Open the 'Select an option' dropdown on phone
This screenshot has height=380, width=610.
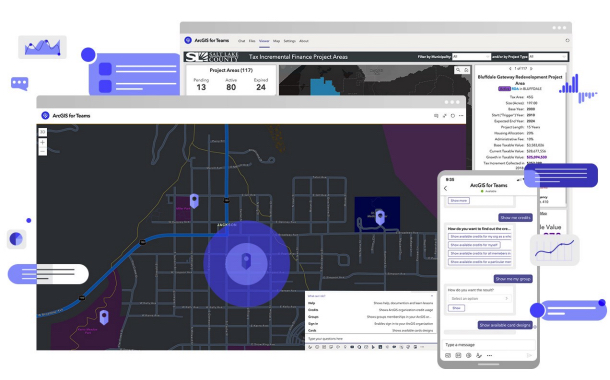(479, 298)
